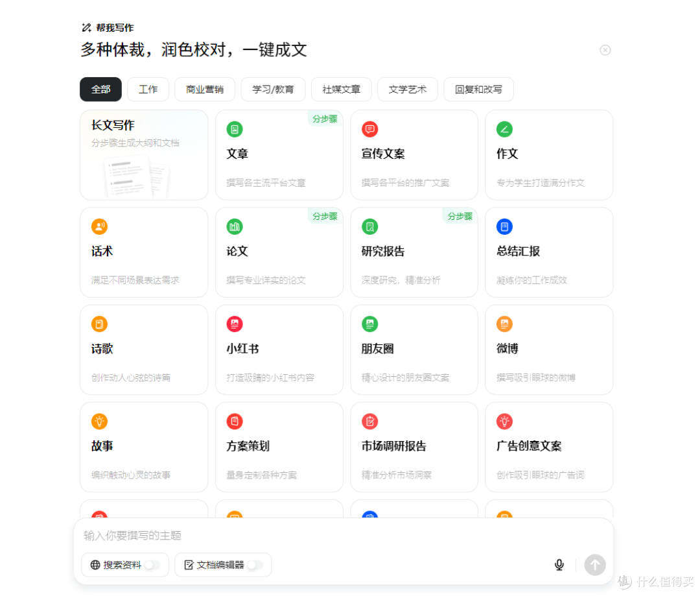Click the 研究报告 card title
This screenshot has width=700, height=596.
tap(383, 251)
